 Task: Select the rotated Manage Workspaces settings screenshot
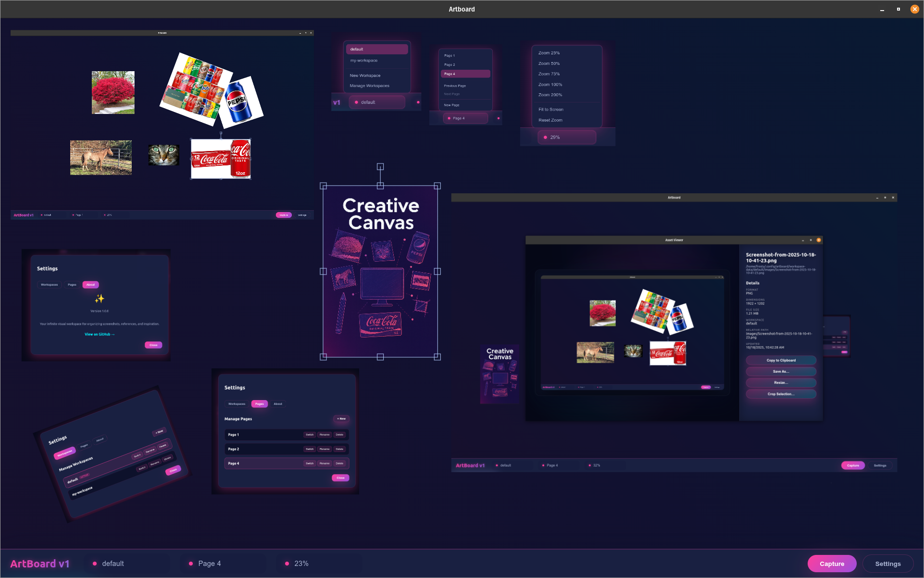[112, 454]
